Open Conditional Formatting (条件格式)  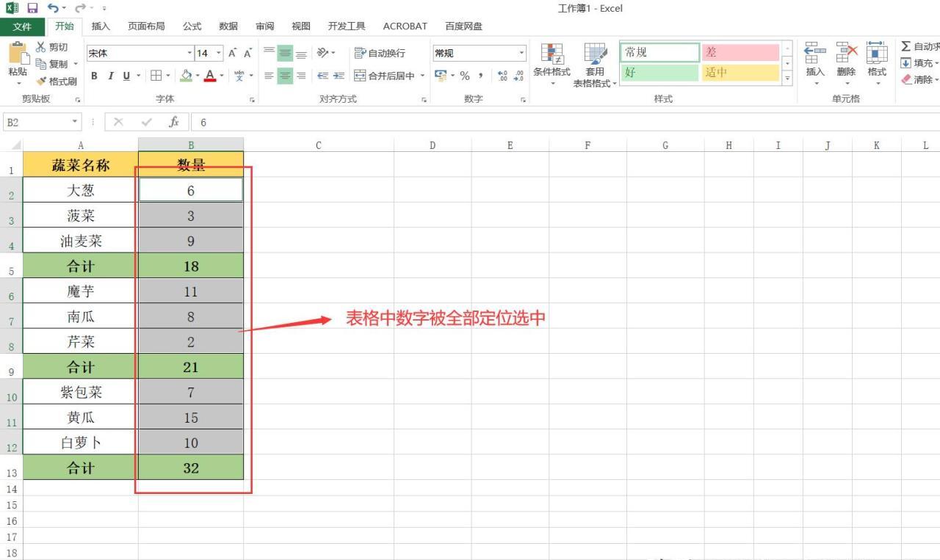[552, 64]
